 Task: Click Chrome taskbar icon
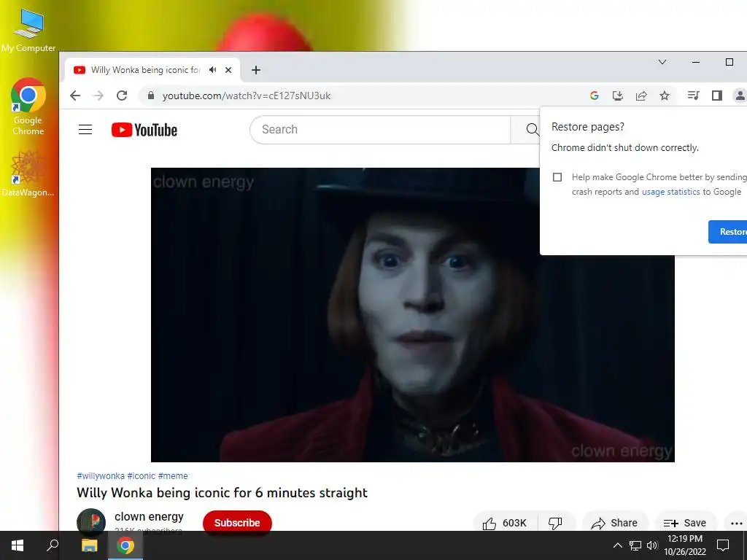pos(125,545)
